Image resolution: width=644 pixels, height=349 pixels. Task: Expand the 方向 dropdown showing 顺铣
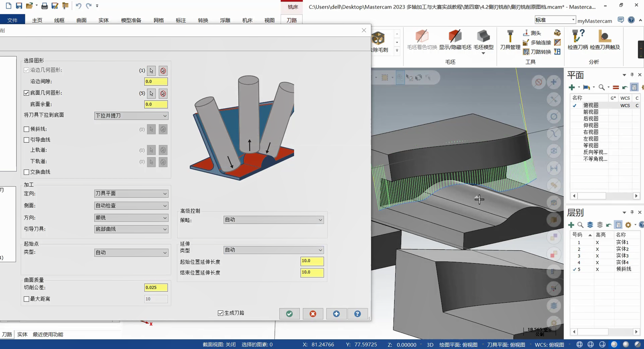pos(131,218)
